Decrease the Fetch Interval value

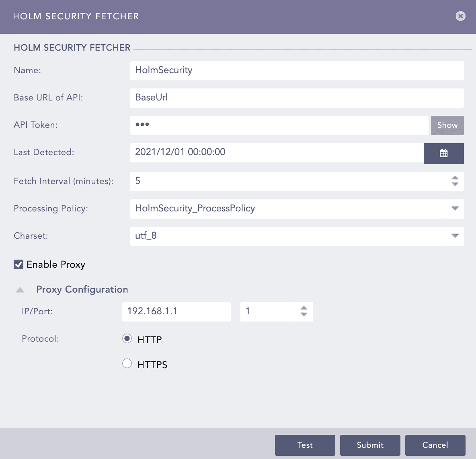point(455,184)
